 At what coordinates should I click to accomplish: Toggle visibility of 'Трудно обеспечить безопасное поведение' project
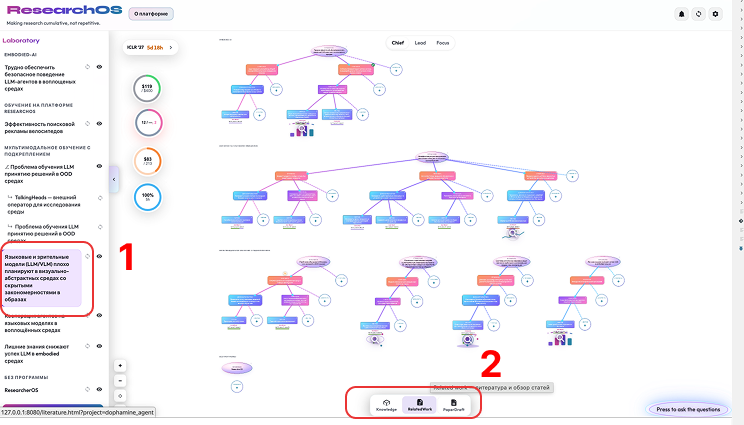99,67
